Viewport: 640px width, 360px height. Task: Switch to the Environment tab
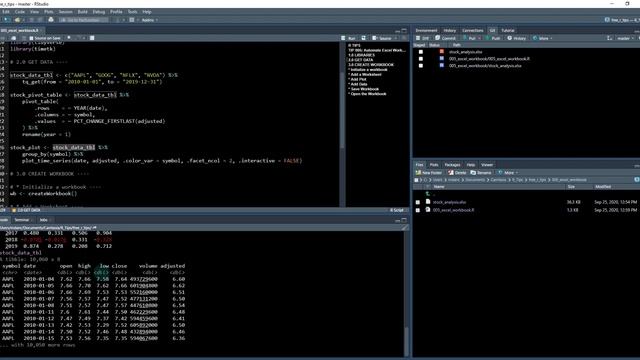[426, 31]
